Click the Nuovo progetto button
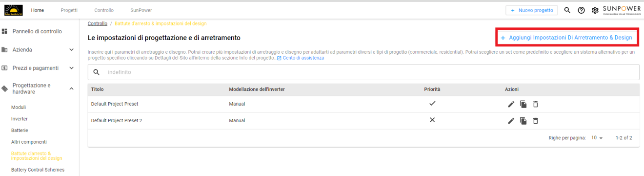Screen dimensions: 644x176 click(x=532, y=10)
